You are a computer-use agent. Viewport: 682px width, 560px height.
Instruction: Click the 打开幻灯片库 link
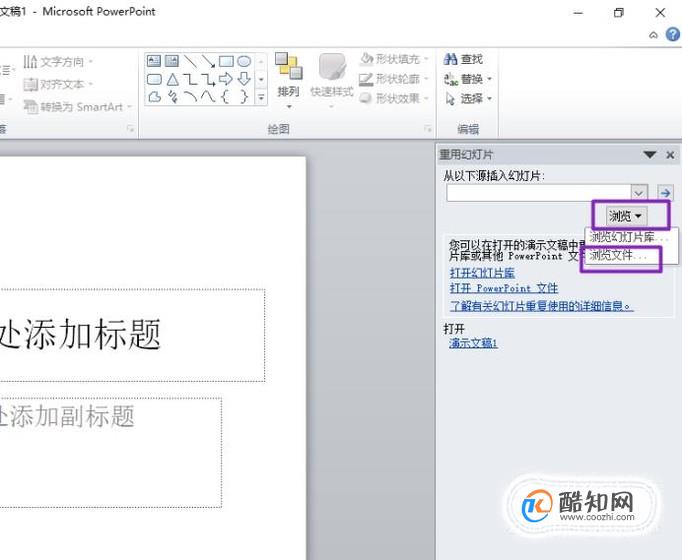pos(482,273)
